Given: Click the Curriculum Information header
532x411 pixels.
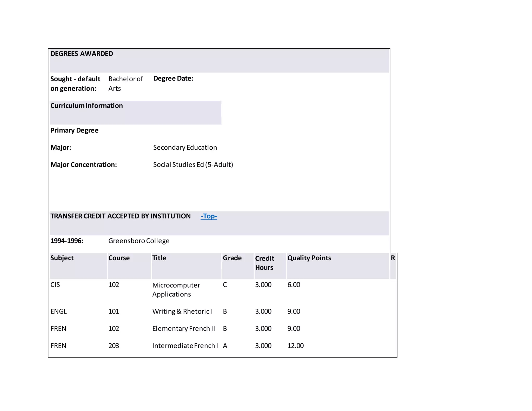Looking at the screenshot, I should point(87,106).
